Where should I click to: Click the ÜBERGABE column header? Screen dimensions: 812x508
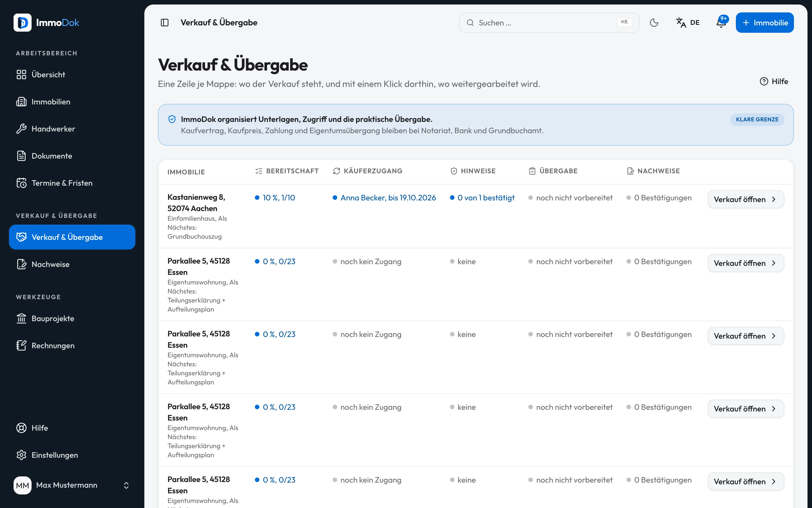coord(553,171)
